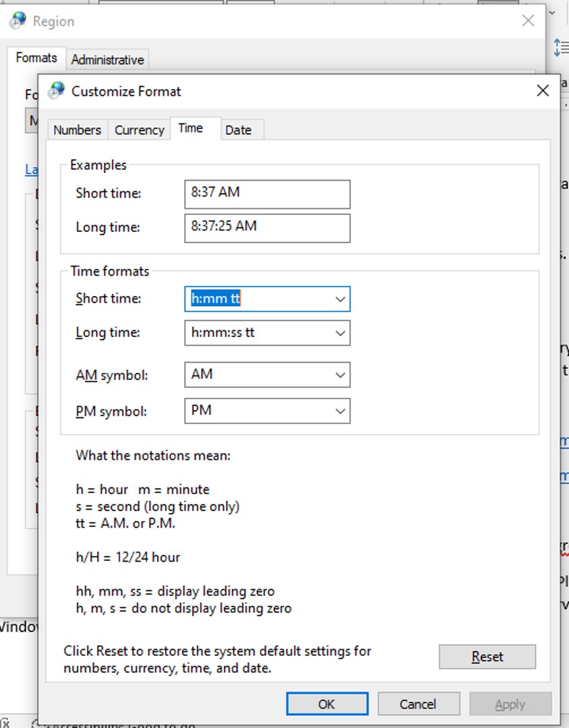Click the Region window globe icon
The image size is (569, 728).
click(18, 20)
